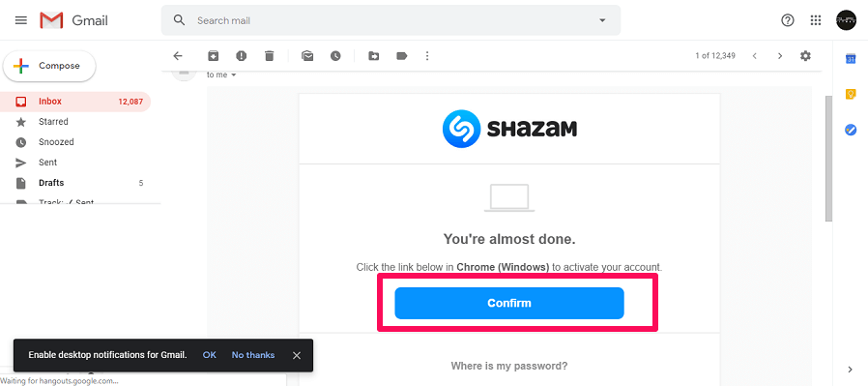The image size is (868, 386).
Task: Open the Move to folder icon
Action: (x=374, y=56)
